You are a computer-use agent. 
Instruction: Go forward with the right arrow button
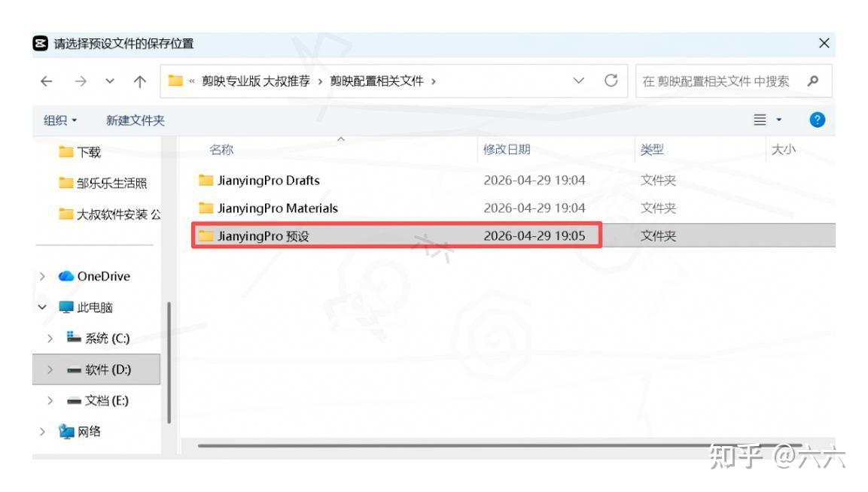[x=81, y=81]
